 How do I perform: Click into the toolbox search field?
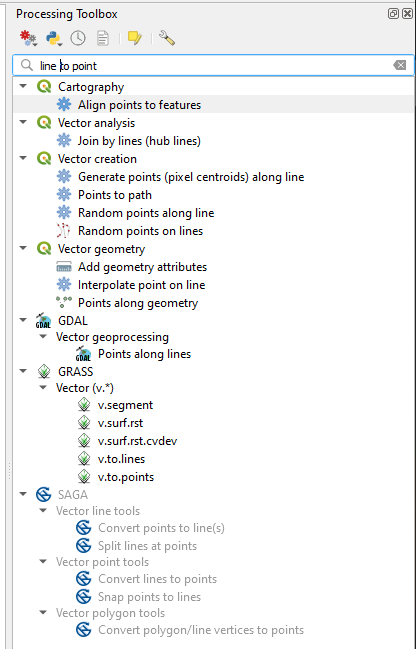(213, 65)
